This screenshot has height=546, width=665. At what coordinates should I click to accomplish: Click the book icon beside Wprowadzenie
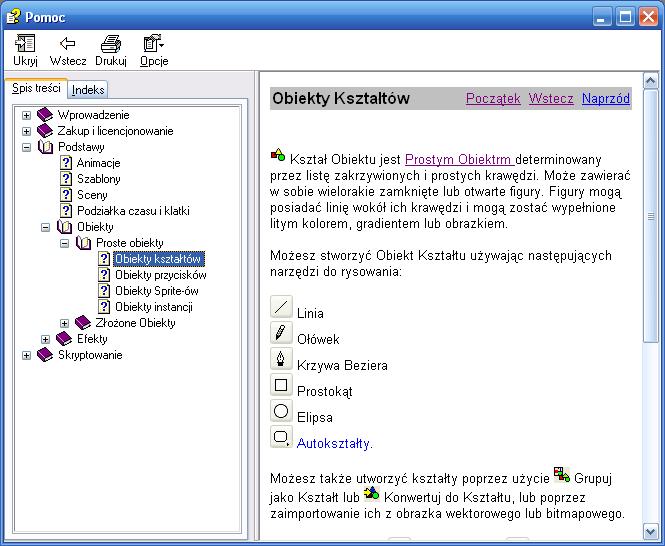pyautogui.click(x=45, y=115)
